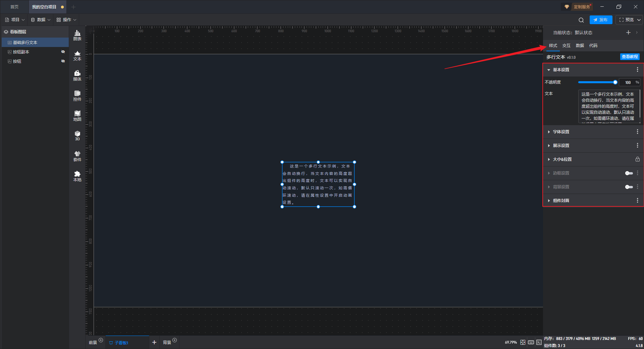Image resolution: width=644 pixels, height=349 pixels.
Task: Switch to the 数据 properties tab
Action: pyautogui.click(x=580, y=46)
